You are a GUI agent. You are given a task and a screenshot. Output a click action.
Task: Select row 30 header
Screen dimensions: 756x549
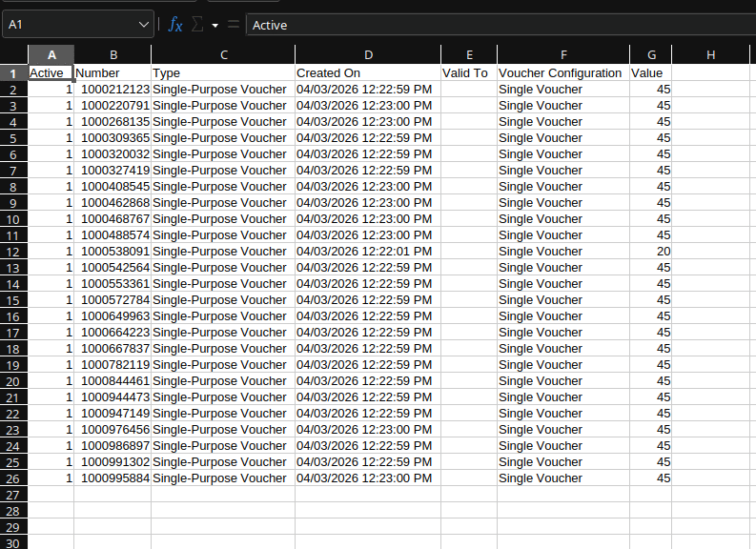[x=13, y=542]
